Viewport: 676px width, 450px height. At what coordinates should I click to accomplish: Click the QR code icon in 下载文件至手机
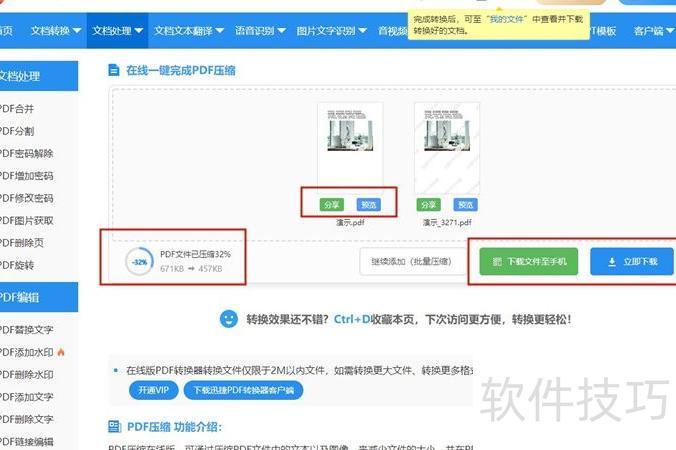tap(497, 262)
